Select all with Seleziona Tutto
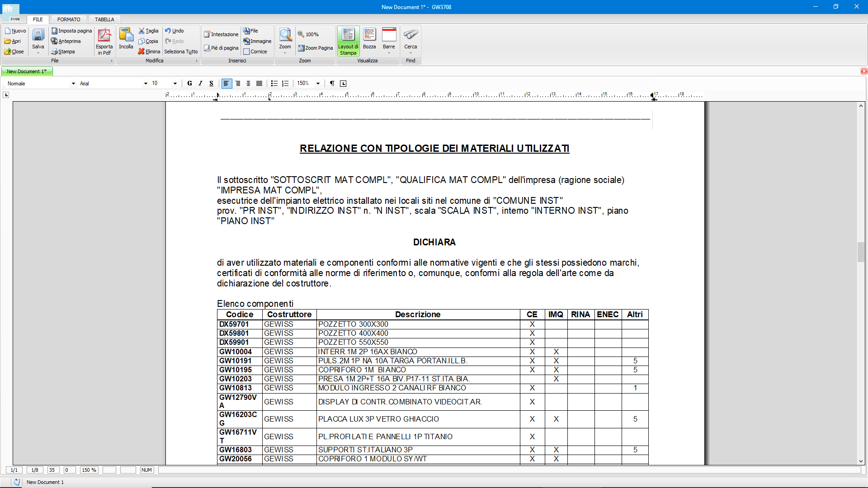 pyautogui.click(x=181, y=52)
